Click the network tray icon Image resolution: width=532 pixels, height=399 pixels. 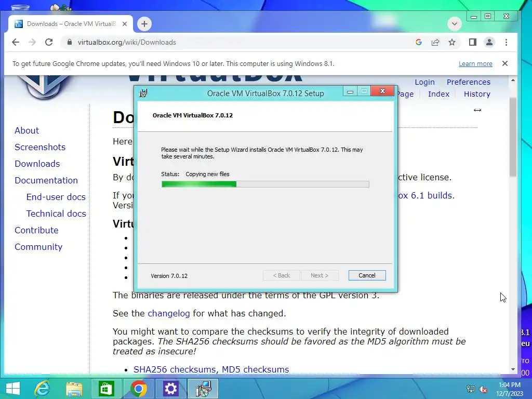(471, 389)
